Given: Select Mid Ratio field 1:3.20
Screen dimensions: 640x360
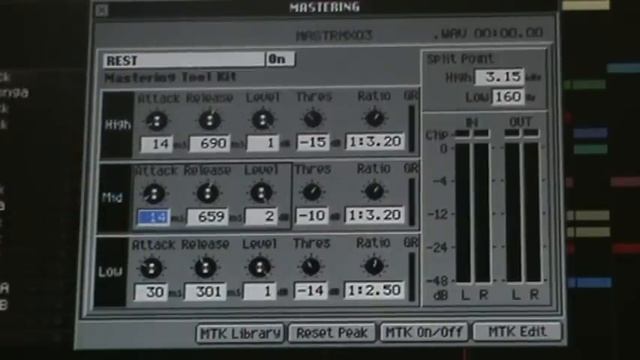Looking at the screenshot, I should 375,215.
